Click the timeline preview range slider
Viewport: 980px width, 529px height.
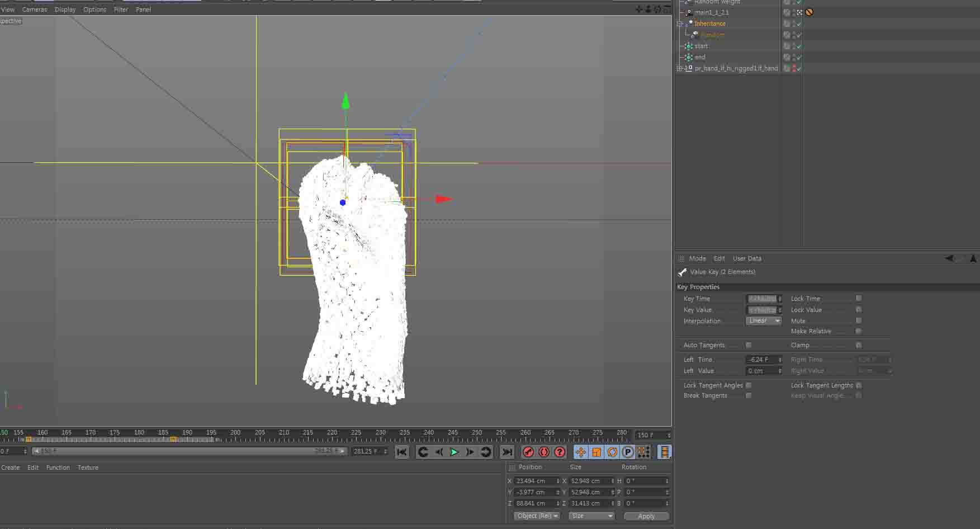[x=189, y=451]
